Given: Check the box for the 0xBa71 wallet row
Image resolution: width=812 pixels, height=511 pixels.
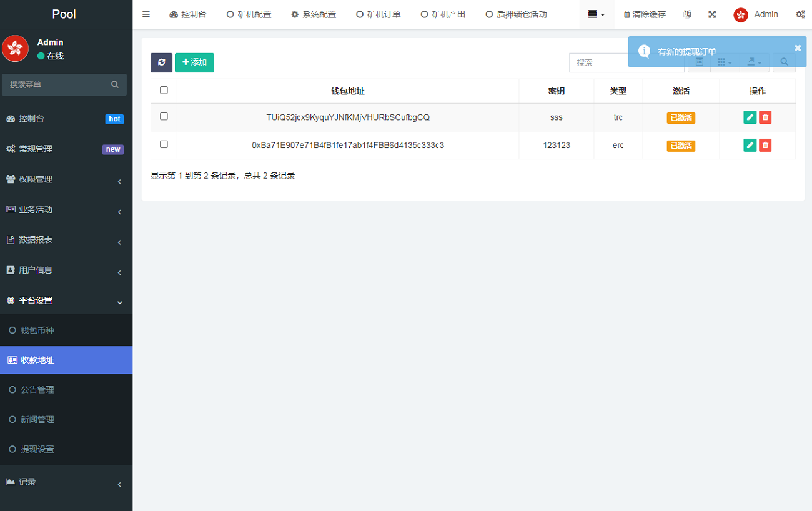Looking at the screenshot, I should (164, 144).
